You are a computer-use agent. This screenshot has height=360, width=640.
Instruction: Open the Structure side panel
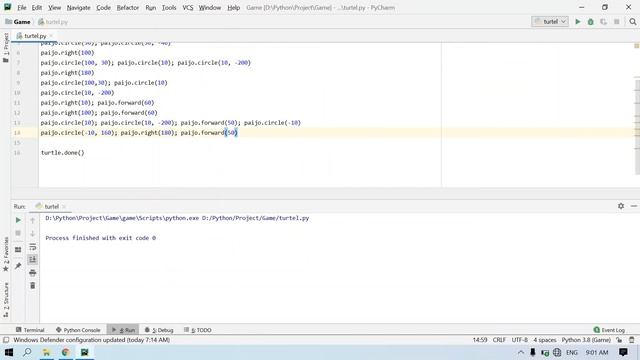pyautogui.click(x=6, y=300)
